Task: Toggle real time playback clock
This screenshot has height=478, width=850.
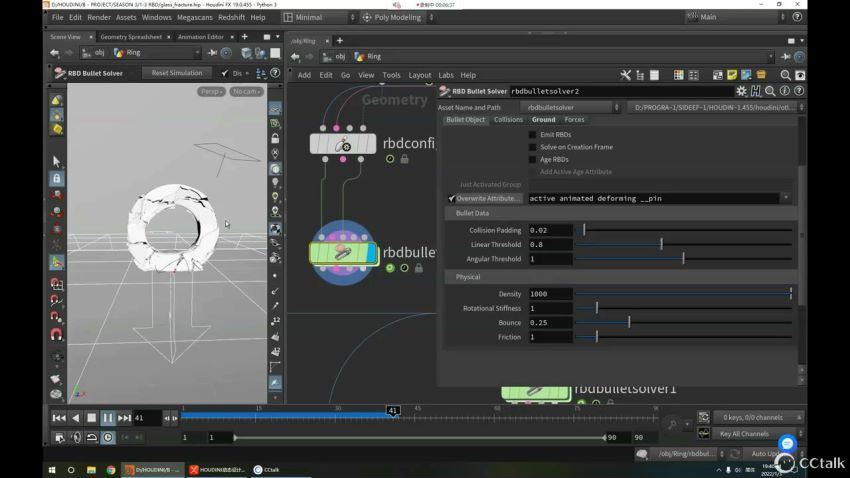Action: [108, 437]
